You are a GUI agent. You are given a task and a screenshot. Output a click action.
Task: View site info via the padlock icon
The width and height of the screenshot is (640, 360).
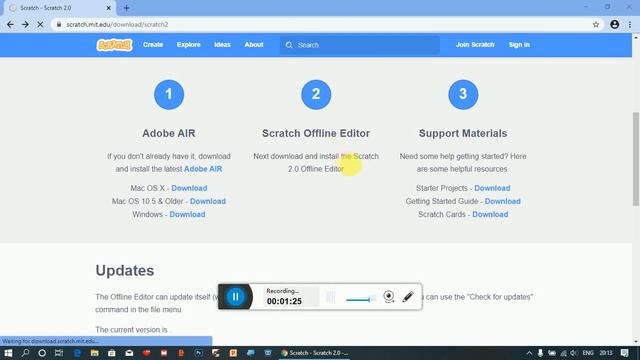point(59,24)
